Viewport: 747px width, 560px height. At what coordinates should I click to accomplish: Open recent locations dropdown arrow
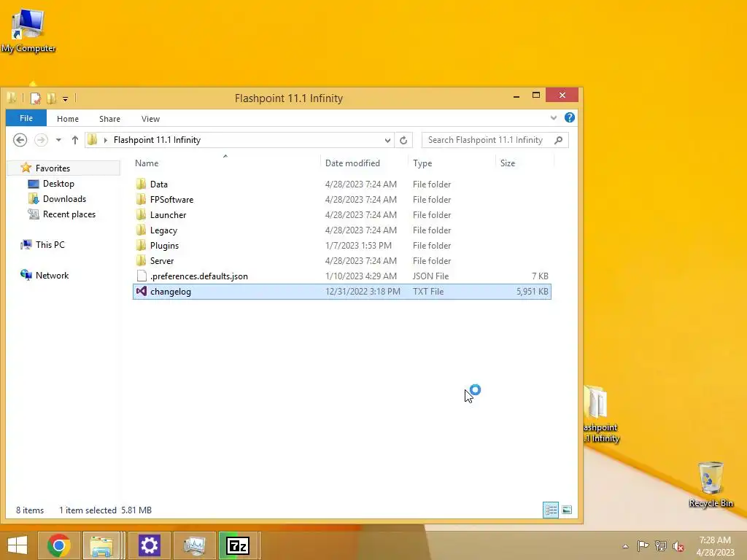coord(58,140)
